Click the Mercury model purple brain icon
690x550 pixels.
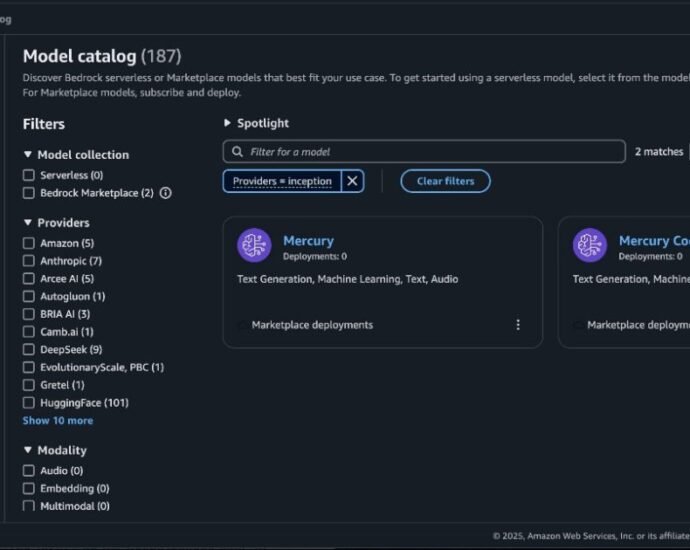254,245
